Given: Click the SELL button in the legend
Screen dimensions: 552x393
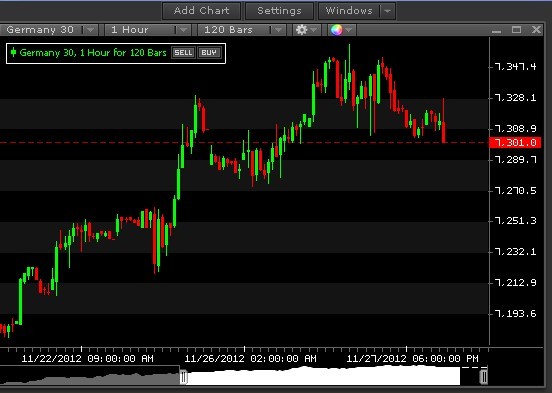Looking at the screenshot, I should tap(183, 53).
